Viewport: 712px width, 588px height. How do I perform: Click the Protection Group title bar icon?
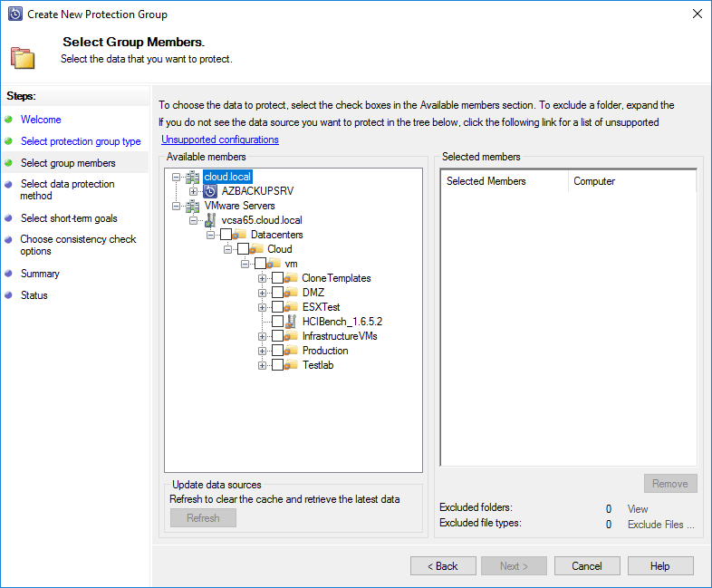pyautogui.click(x=15, y=14)
